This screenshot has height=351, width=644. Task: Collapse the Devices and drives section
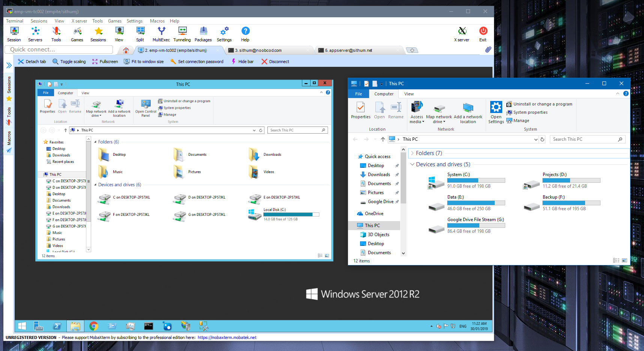412,164
